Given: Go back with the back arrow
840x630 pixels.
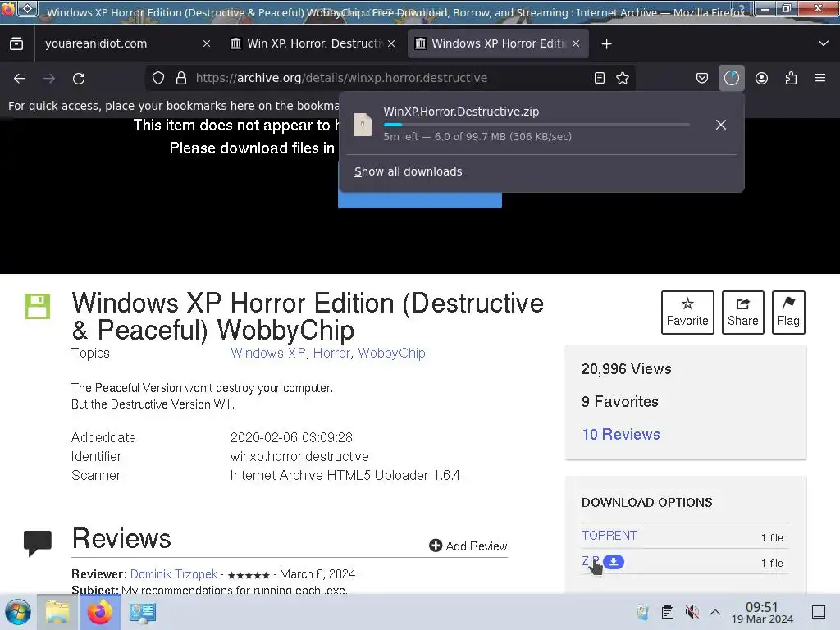Looking at the screenshot, I should (20, 79).
